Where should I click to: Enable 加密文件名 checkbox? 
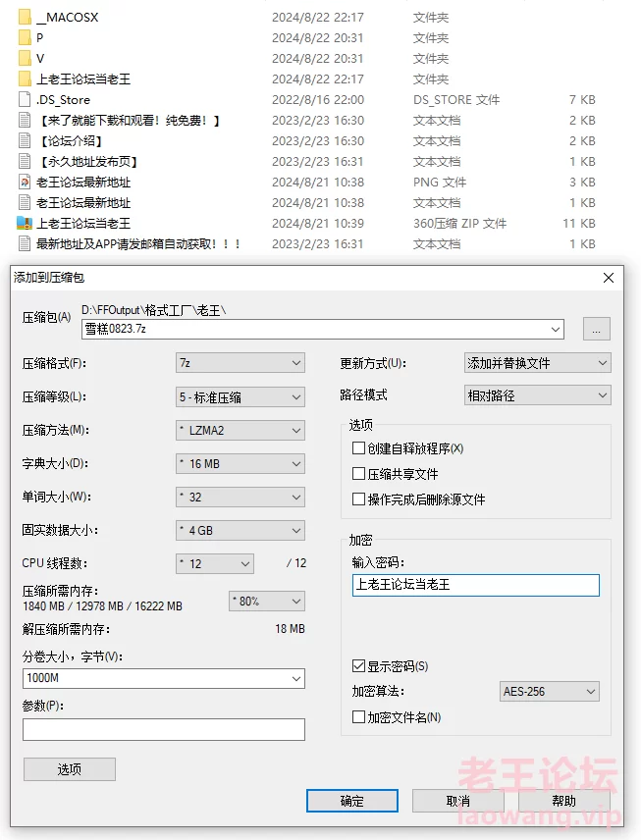coord(358,716)
